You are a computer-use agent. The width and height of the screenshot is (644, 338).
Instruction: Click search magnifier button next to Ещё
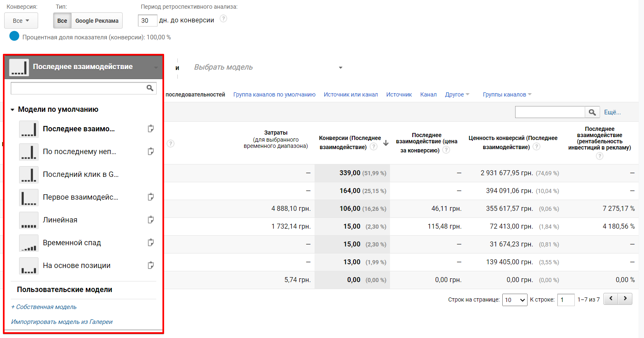(x=592, y=112)
